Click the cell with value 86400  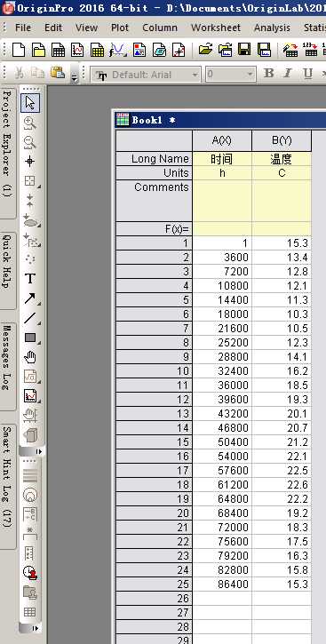222,584
